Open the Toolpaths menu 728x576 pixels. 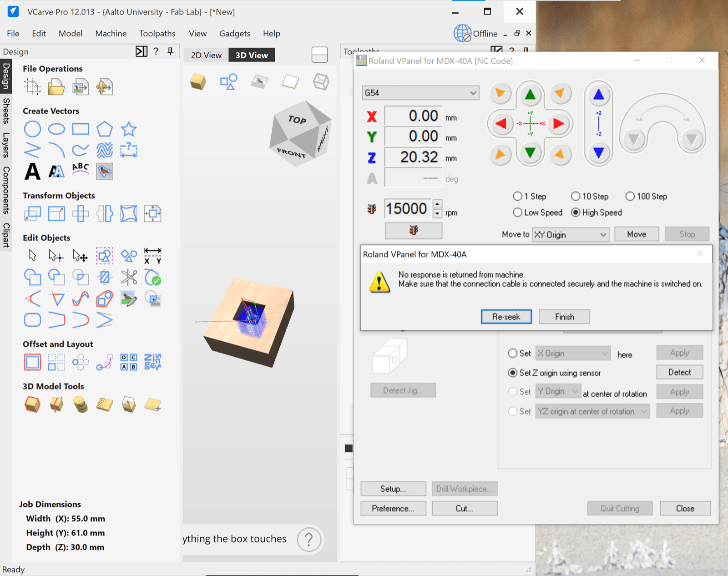157,33
